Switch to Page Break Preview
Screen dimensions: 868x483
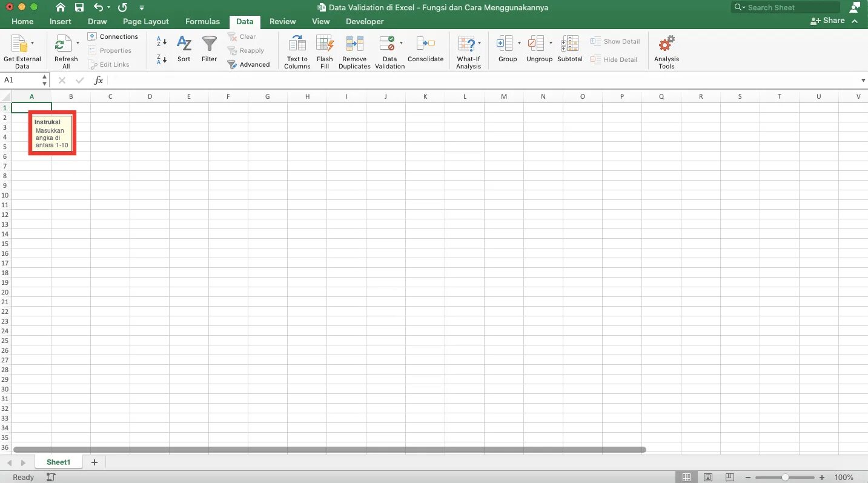(x=730, y=477)
